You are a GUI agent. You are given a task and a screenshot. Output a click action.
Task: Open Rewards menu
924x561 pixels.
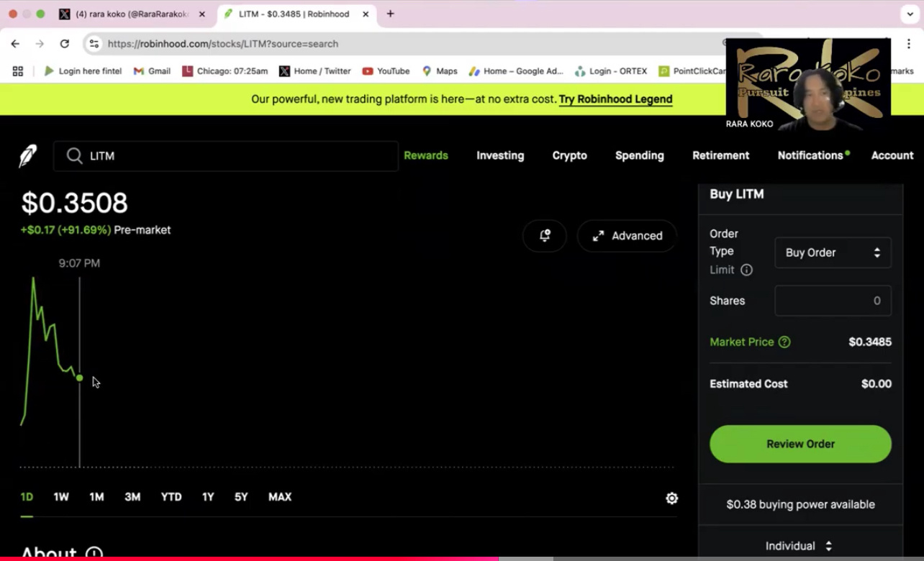point(426,155)
